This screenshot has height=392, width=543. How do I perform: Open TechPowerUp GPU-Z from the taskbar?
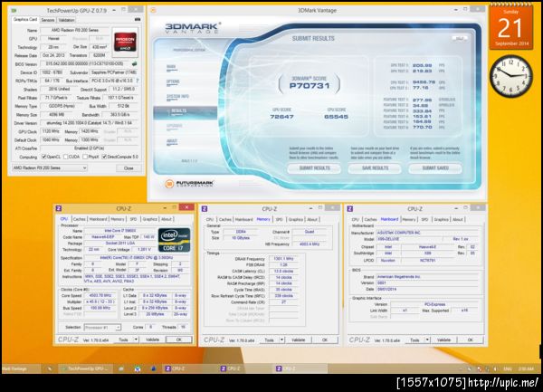[x=86, y=368]
